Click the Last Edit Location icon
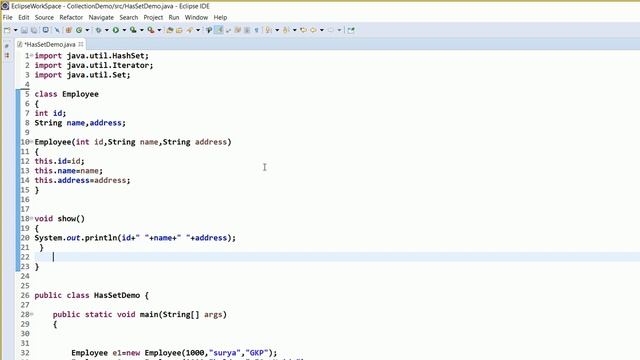The width and height of the screenshot is (640, 360). [303, 30]
